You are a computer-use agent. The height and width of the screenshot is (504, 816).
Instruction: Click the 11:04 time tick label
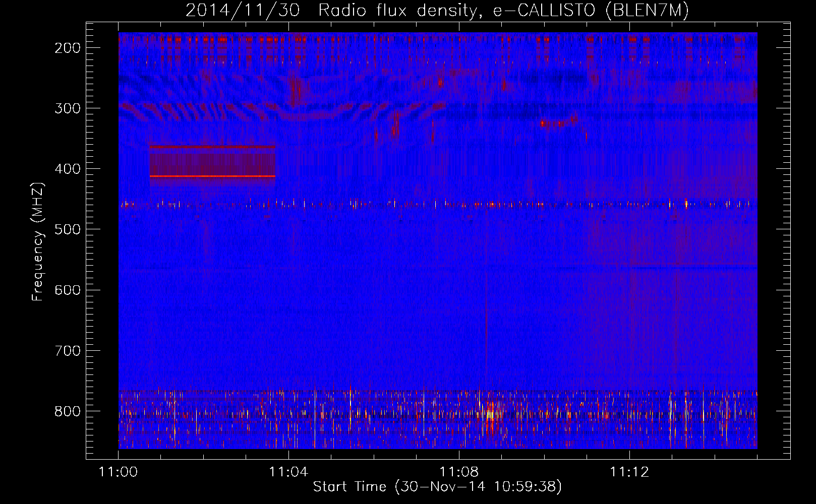coord(288,472)
